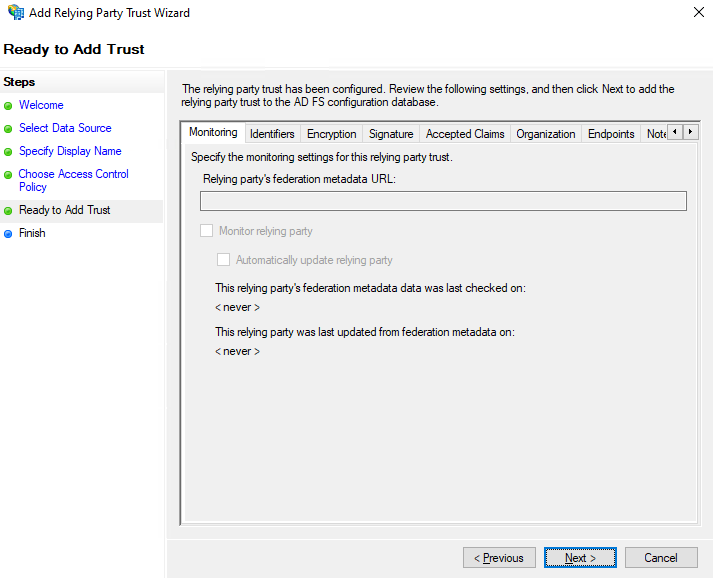Select the Monitoring tab
Screen dimensions: 713x578
(213, 133)
